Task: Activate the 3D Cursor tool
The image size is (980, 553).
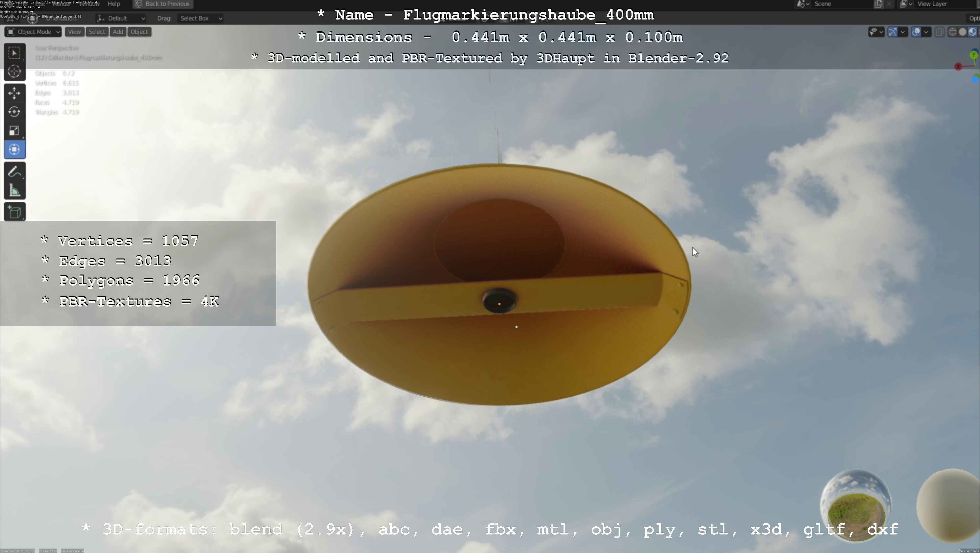Action: 14,71
